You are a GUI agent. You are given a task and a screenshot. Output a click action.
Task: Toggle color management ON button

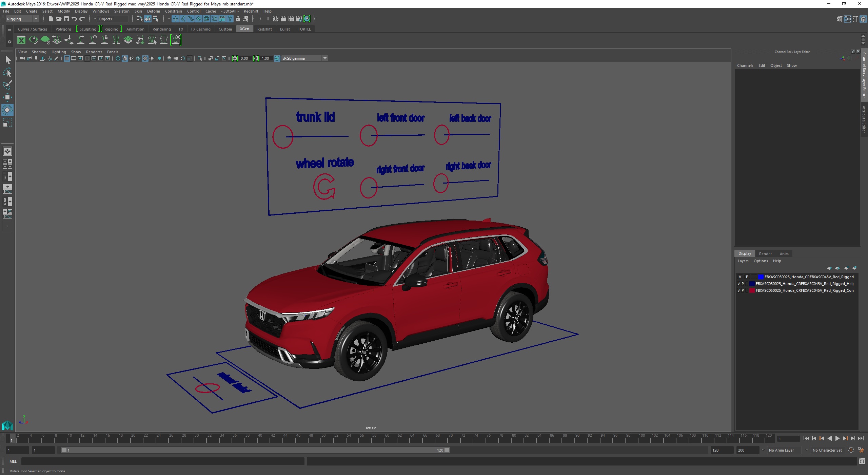click(277, 58)
